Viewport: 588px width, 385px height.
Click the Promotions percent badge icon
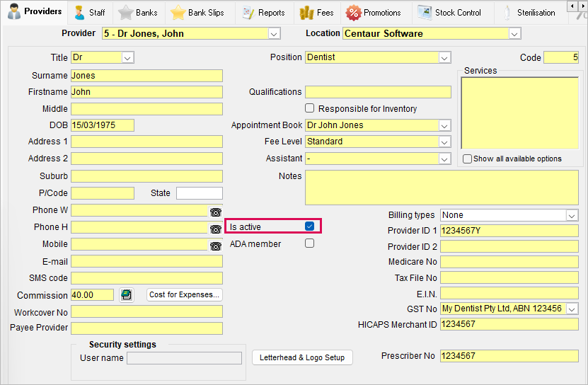(353, 13)
